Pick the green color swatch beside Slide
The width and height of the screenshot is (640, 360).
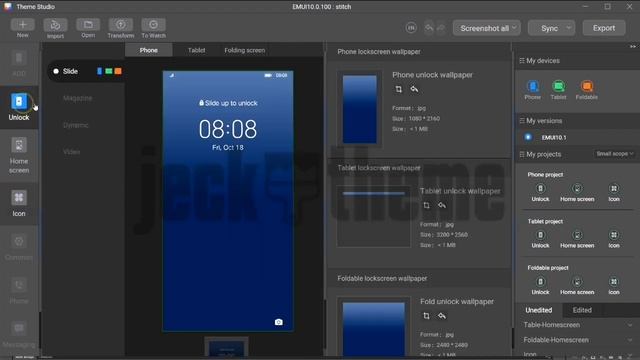coord(109,71)
